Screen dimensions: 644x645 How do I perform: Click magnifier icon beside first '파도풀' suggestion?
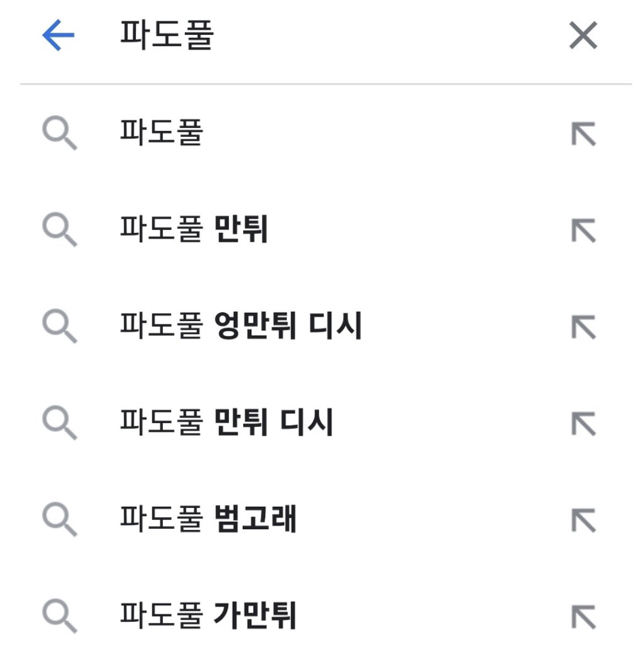click(59, 134)
